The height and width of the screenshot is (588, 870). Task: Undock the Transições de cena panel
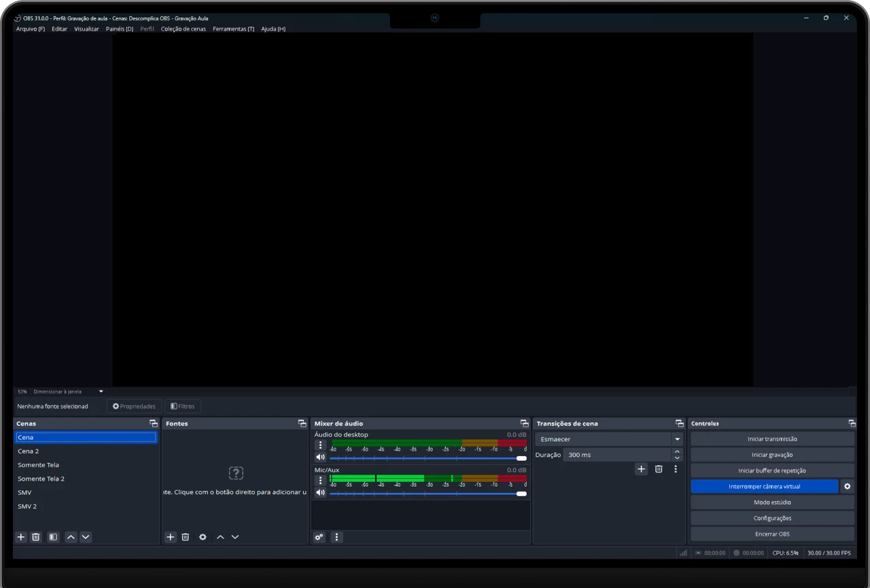pyautogui.click(x=679, y=423)
